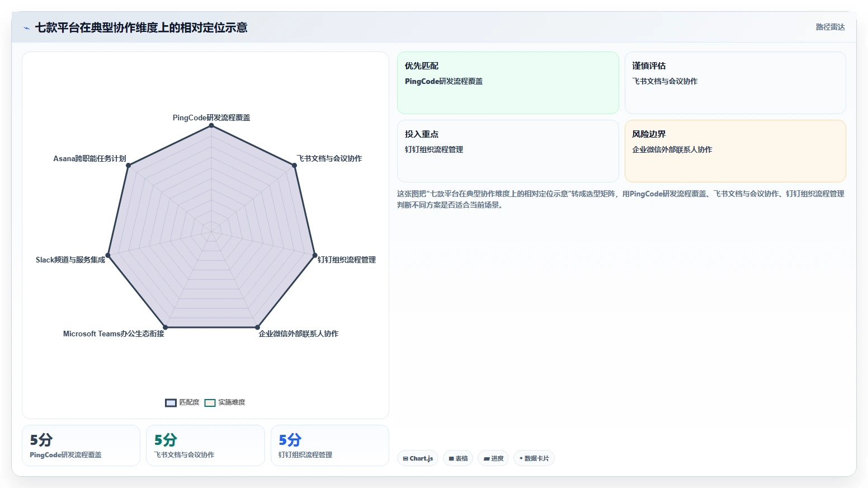Viewport: 868px width, 488px height.
Task: Select the 谨慎评估 card
Action: tap(735, 83)
